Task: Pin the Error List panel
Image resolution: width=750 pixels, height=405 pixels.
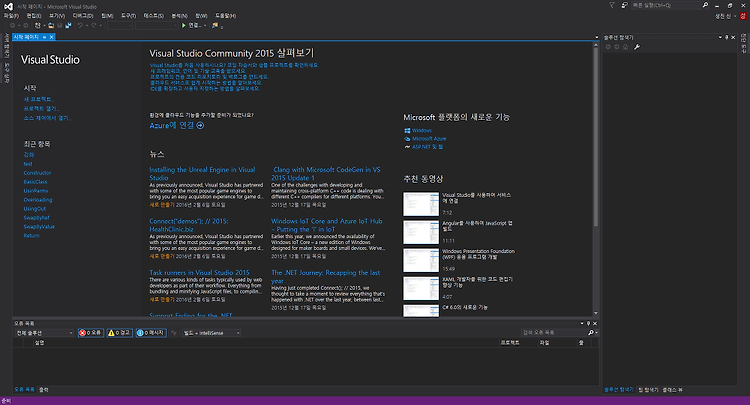Action: point(588,323)
